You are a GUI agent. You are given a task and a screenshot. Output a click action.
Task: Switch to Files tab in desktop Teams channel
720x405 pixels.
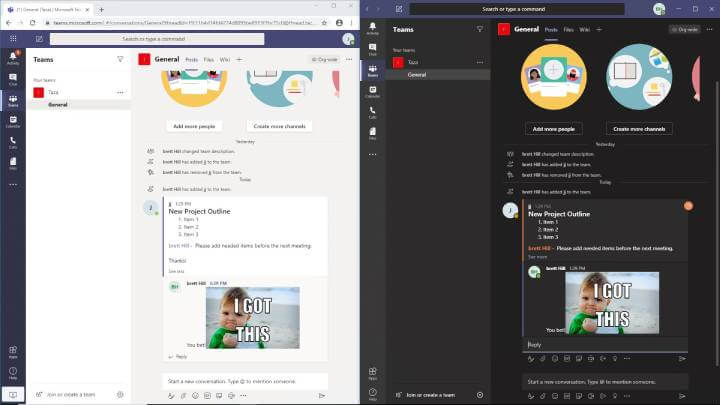click(x=568, y=29)
